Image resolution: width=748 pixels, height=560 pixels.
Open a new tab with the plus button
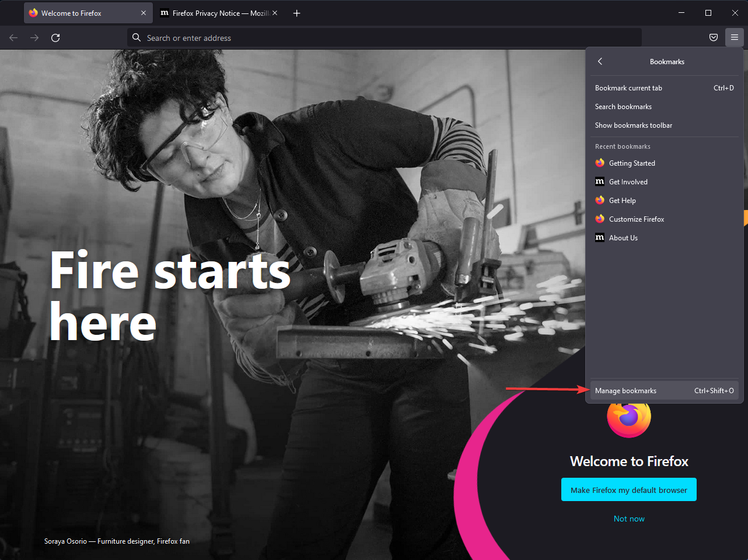tap(296, 13)
